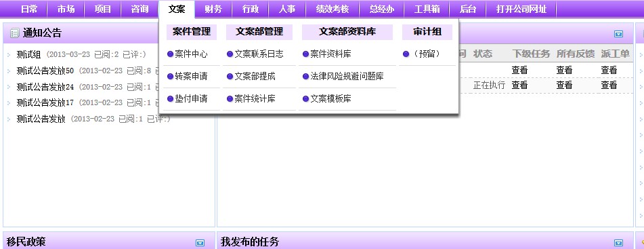
Task: Open the 财务 menu tab
Action: click(213, 9)
